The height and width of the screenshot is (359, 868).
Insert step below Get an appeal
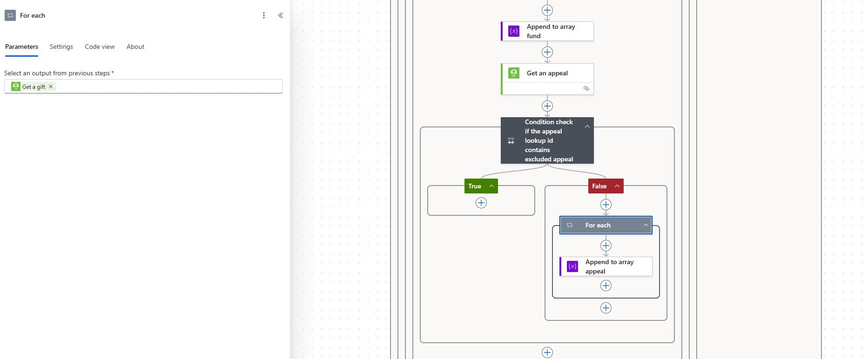(547, 106)
